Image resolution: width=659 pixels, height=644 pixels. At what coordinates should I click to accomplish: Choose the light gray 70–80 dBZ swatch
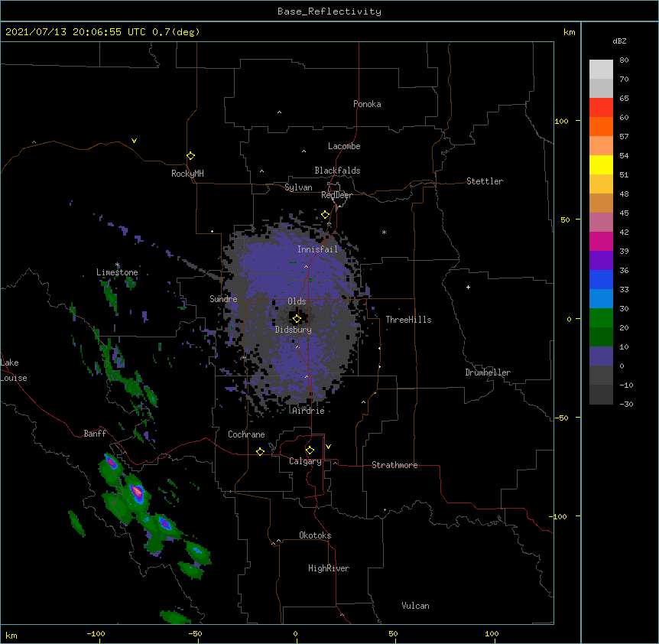(601, 70)
